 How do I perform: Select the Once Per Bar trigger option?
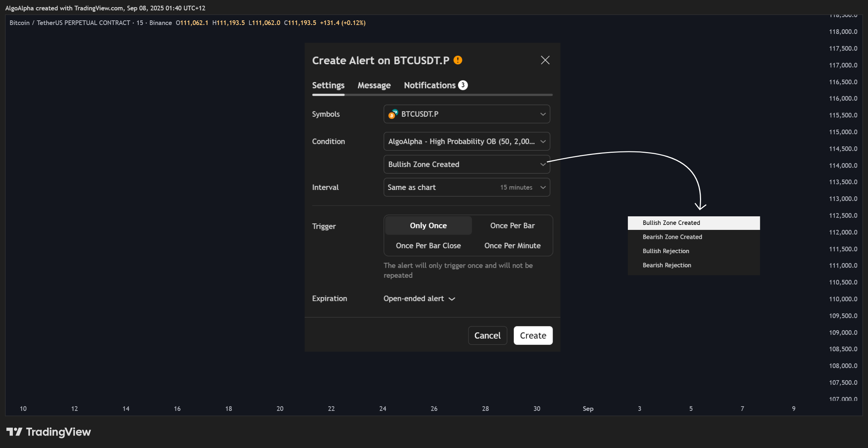(x=512, y=225)
